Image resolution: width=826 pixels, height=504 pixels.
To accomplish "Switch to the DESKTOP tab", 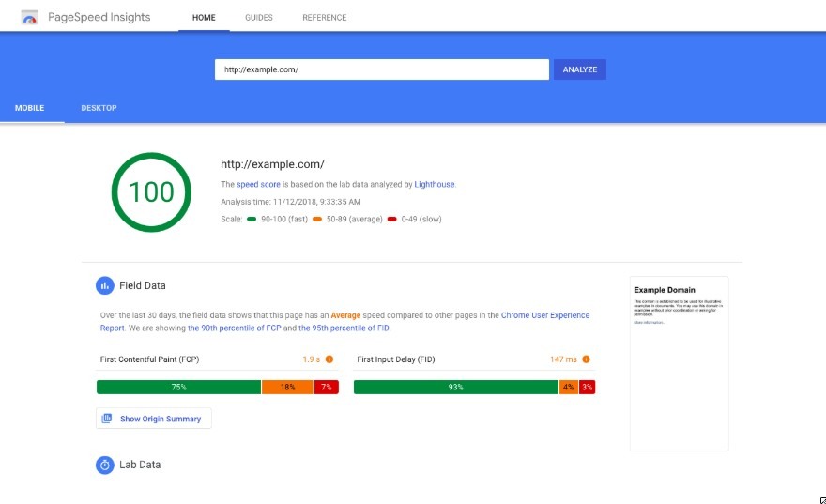I will (x=99, y=108).
